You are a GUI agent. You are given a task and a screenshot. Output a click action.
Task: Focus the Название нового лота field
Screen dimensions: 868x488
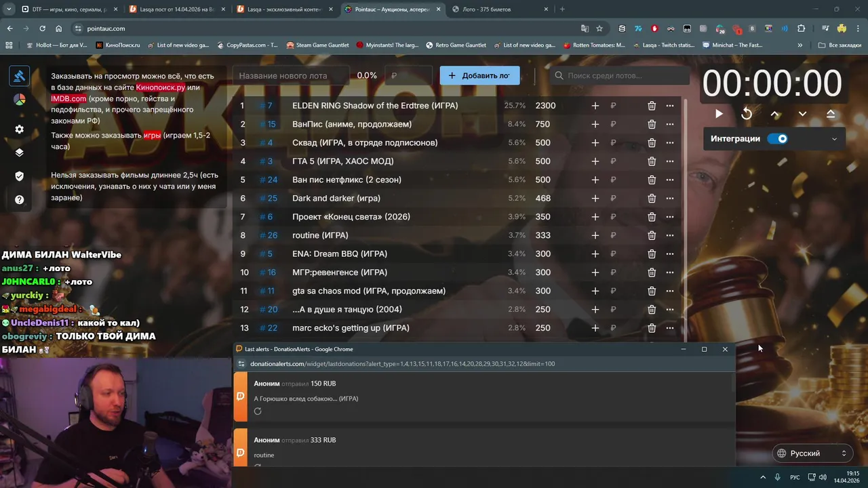[x=290, y=75]
